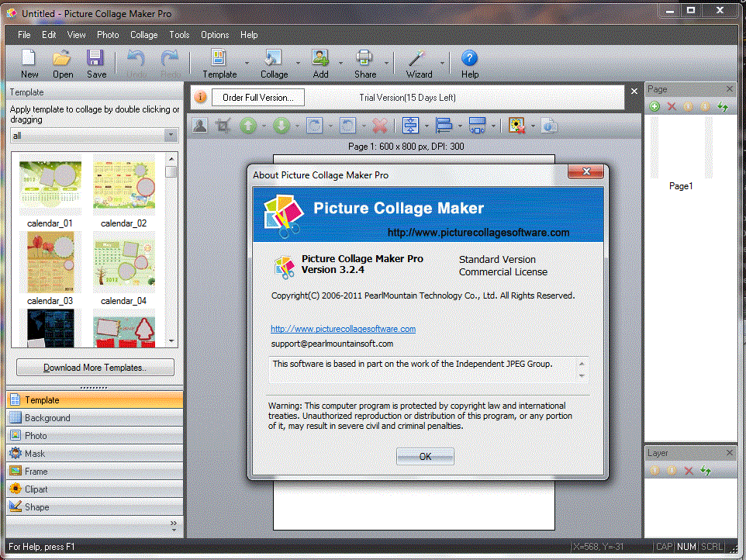This screenshot has height=560, width=746.
Task: Open the Tools menu
Action: click(x=179, y=35)
